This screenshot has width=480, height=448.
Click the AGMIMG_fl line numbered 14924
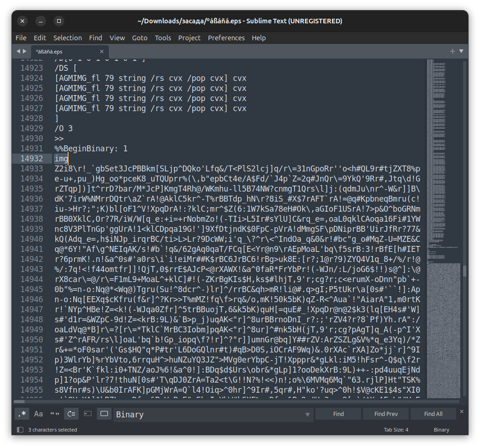[150, 78]
